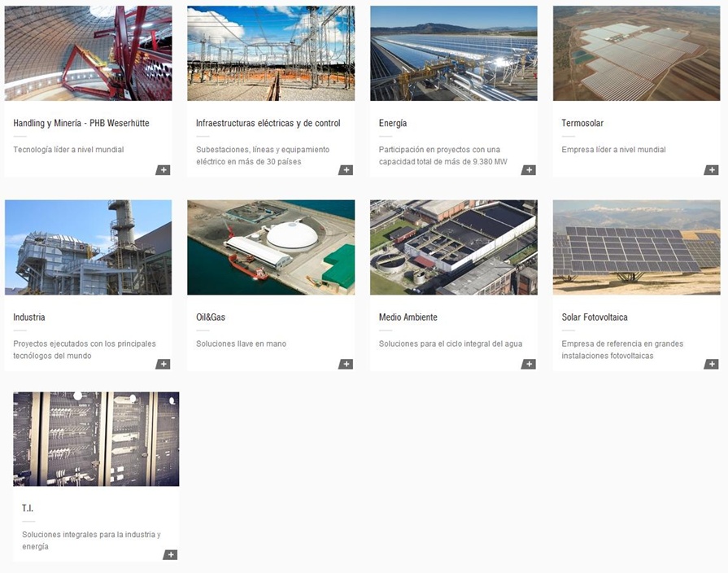Screen dimensions: 728x573
Task: Select 'Soluciones llave en mano' text
Action: [x=241, y=344]
